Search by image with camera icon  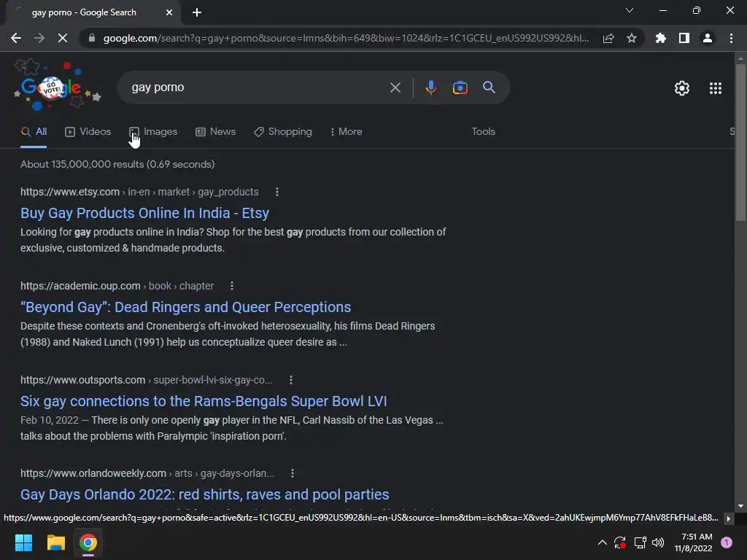(460, 87)
